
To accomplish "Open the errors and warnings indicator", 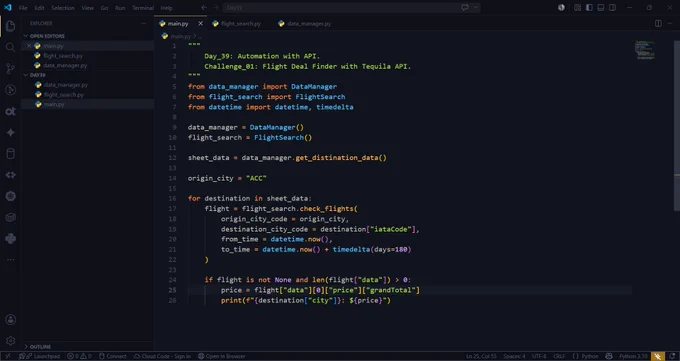I will point(79,356).
